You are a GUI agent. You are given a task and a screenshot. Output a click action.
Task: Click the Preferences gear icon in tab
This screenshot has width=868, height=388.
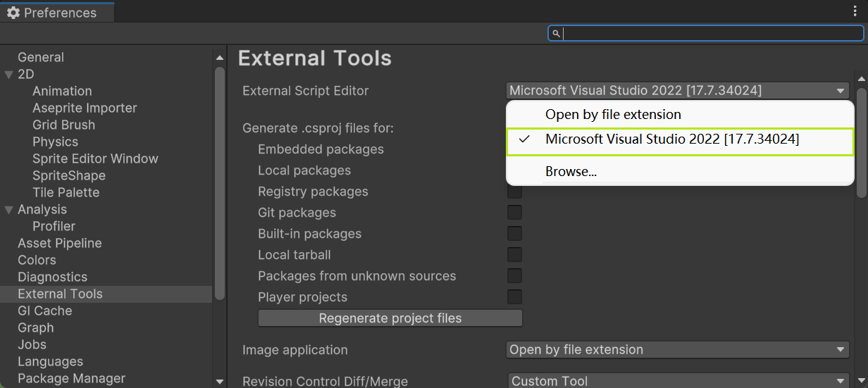pyautogui.click(x=13, y=13)
